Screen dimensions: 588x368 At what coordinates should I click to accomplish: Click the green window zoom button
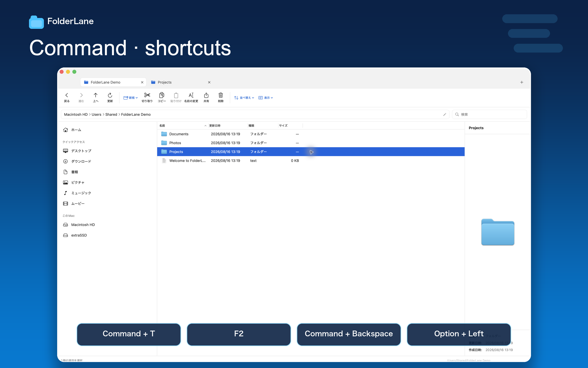pyautogui.click(x=74, y=72)
